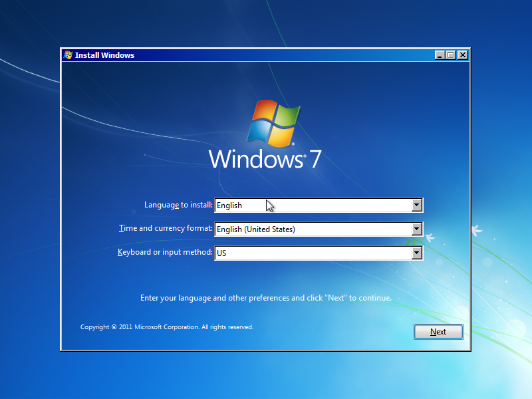
Task: Minimize the Install Windows window
Action: pos(440,55)
